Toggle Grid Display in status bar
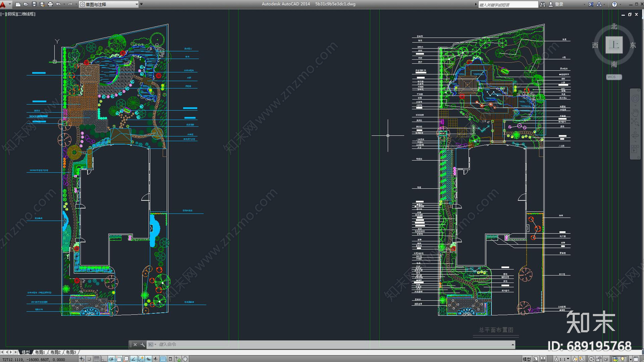This screenshot has width=644, height=362. pos(97,359)
